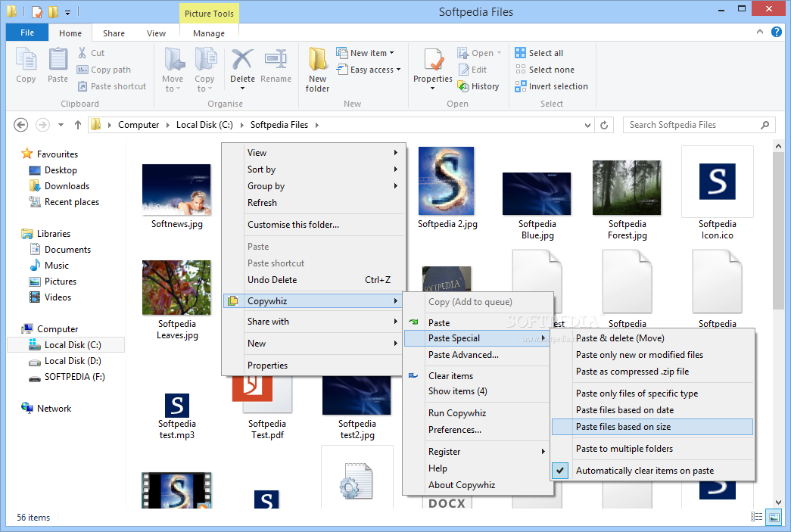Click the Search Softpedia Files field
The width and height of the screenshot is (791, 532).
pos(699,125)
